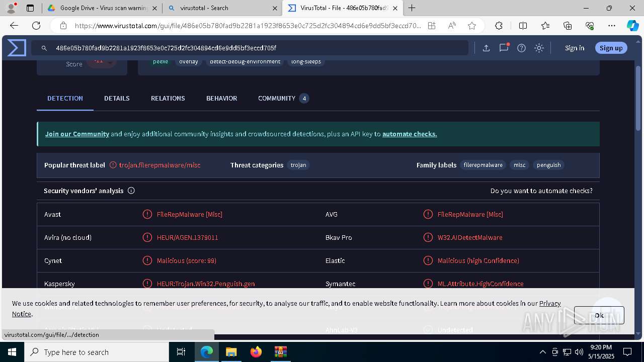This screenshot has width=644, height=362.
Task: Click the Sign in link
Action: [575, 48]
